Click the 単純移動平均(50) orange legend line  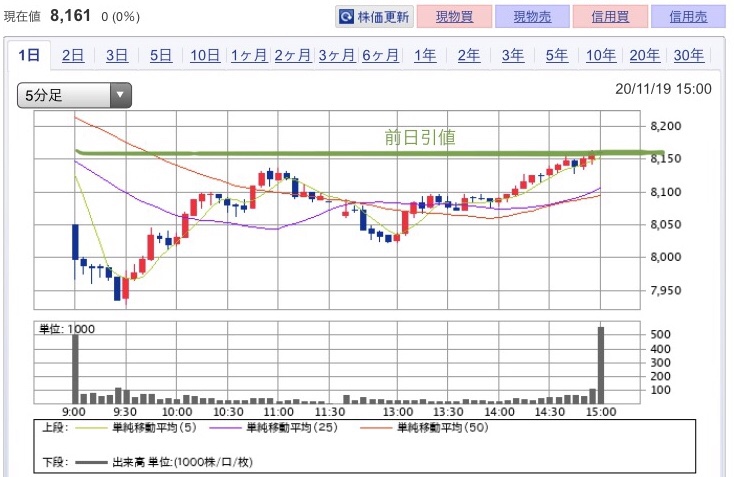point(376,427)
